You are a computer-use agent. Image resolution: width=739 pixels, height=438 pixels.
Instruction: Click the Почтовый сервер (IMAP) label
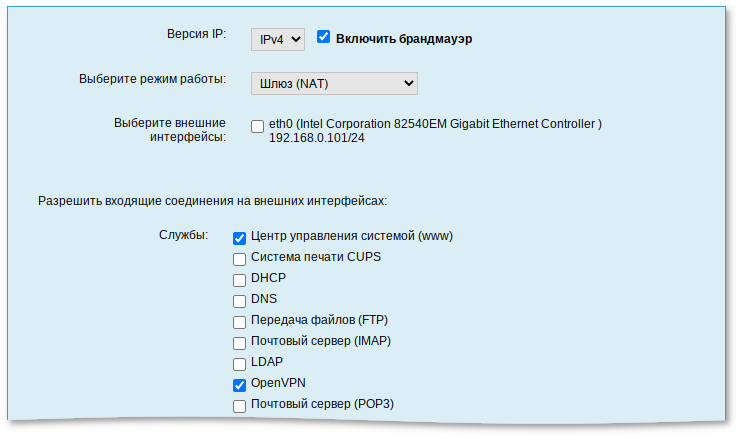point(320,341)
